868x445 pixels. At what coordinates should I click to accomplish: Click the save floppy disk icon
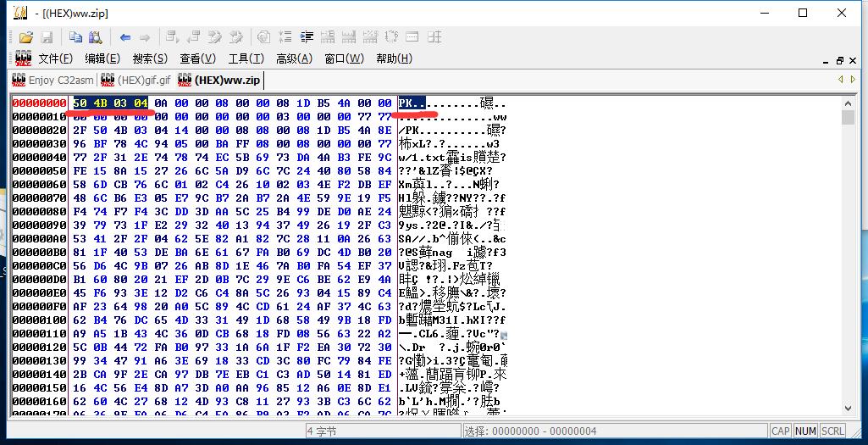tap(47, 37)
